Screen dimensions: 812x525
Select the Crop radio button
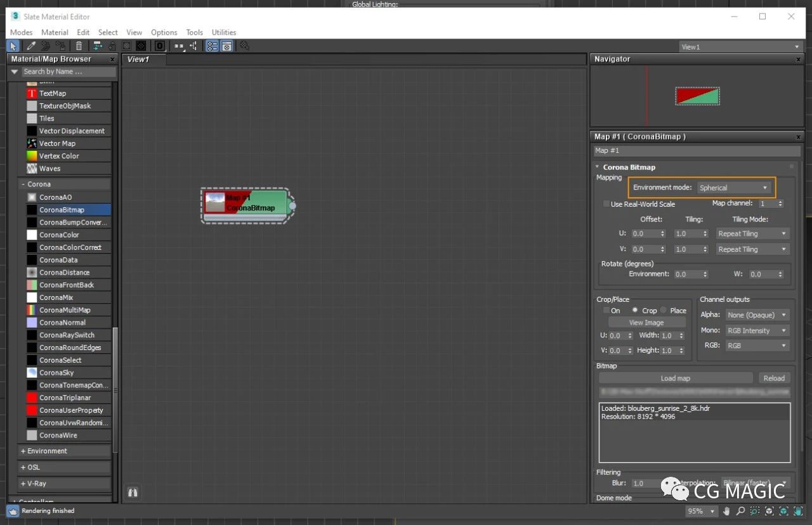635,311
